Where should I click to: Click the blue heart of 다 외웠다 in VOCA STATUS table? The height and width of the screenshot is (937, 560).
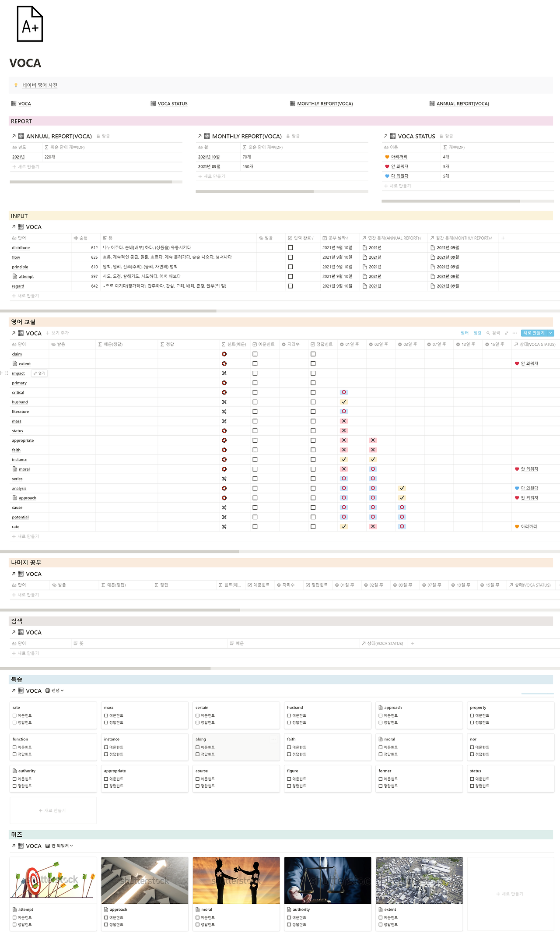point(387,176)
